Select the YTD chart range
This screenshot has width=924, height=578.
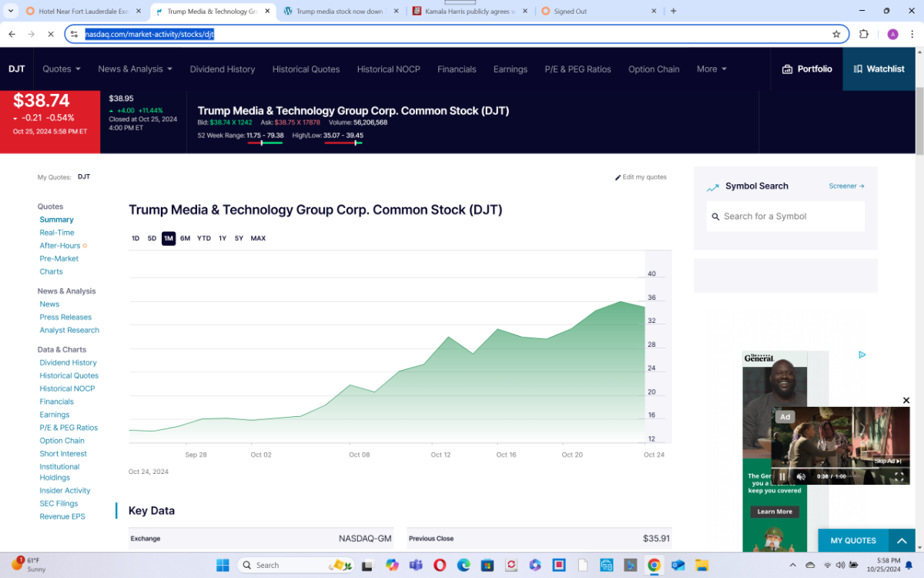(204, 238)
